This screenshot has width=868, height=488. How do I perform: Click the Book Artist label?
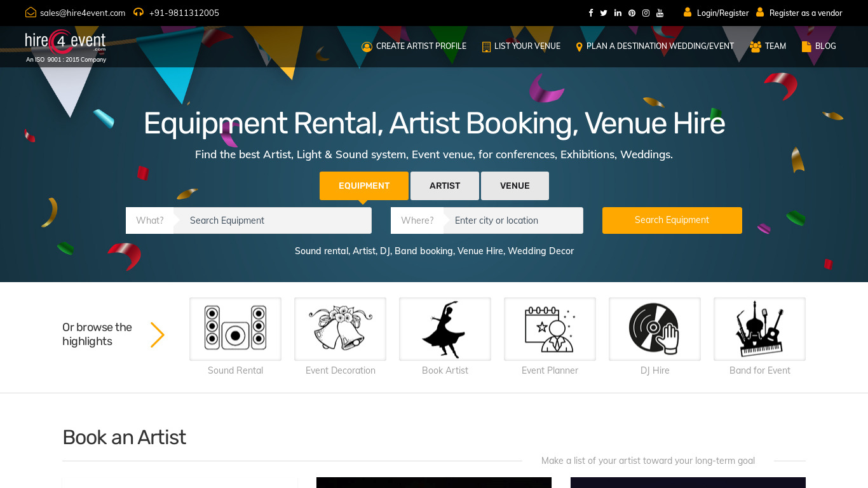[445, 370]
